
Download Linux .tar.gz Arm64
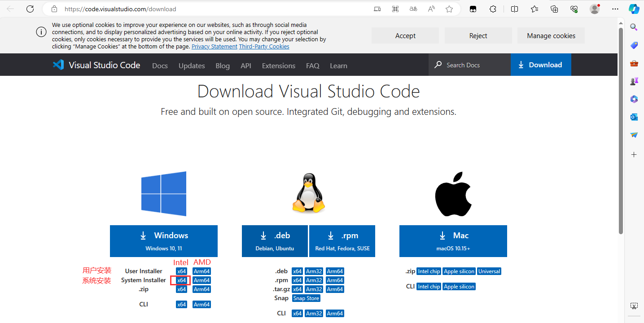[335, 289]
